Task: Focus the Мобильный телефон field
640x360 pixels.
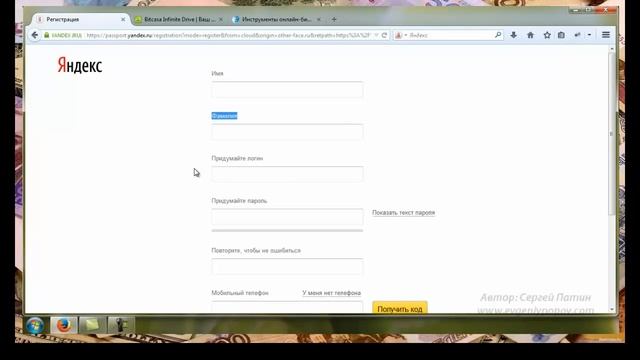Action: (x=287, y=307)
